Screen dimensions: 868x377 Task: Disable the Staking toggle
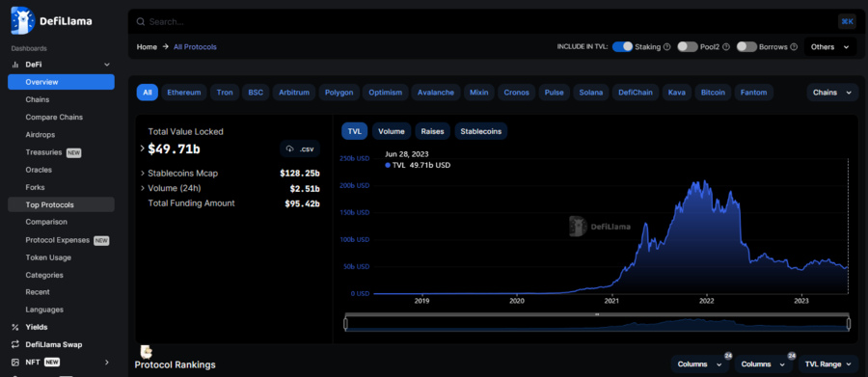tap(622, 47)
